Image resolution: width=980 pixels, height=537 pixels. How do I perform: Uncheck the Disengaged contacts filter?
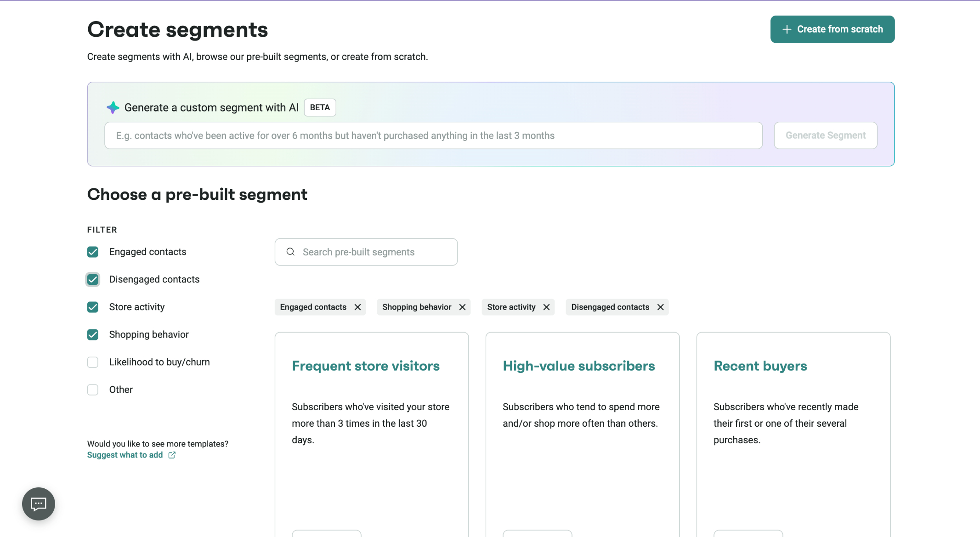(93, 279)
